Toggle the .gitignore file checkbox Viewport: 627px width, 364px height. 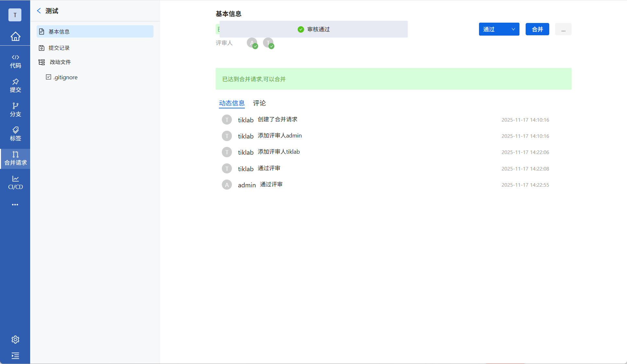(49, 77)
